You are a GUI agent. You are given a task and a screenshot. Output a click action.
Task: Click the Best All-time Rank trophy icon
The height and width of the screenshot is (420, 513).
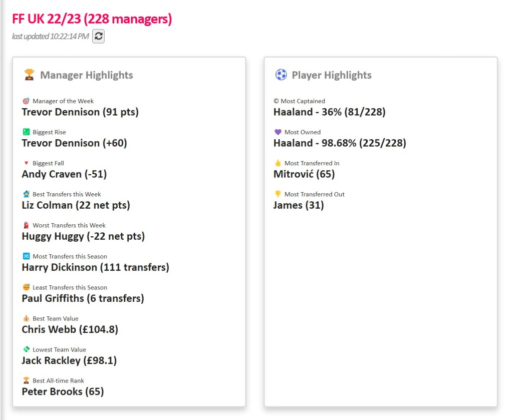coord(26,380)
